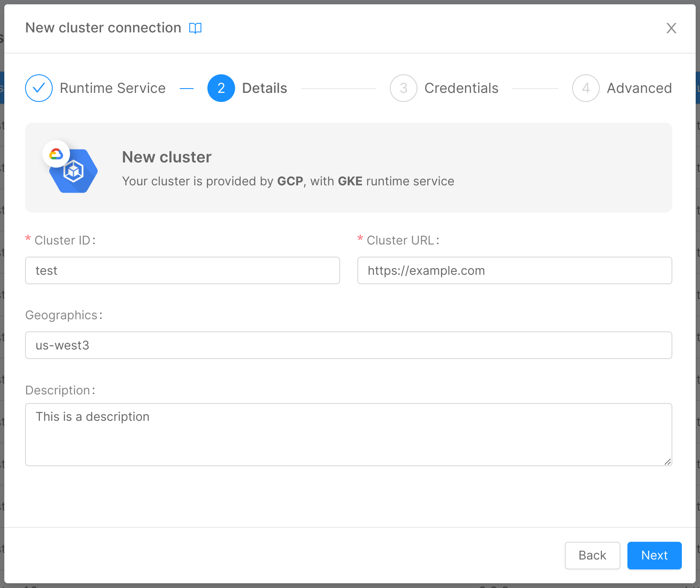Select the Details step label
Viewport: 700px width, 588px height.
click(264, 88)
